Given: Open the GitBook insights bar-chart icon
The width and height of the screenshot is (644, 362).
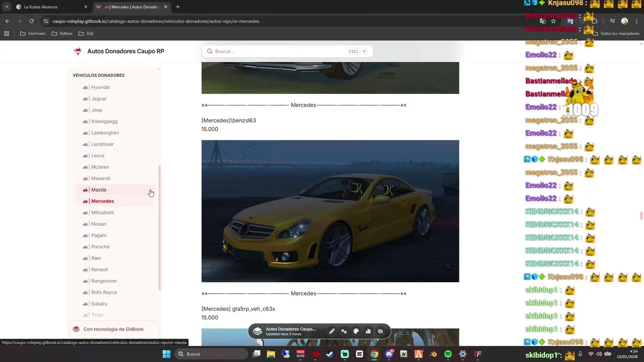Looking at the screenshot, I should [x=368, y=331].
